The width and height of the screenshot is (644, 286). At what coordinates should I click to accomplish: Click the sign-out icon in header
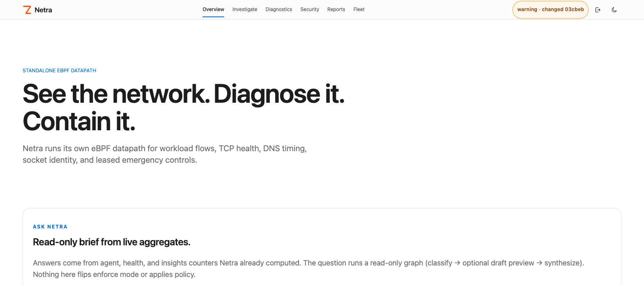point(598,9)
